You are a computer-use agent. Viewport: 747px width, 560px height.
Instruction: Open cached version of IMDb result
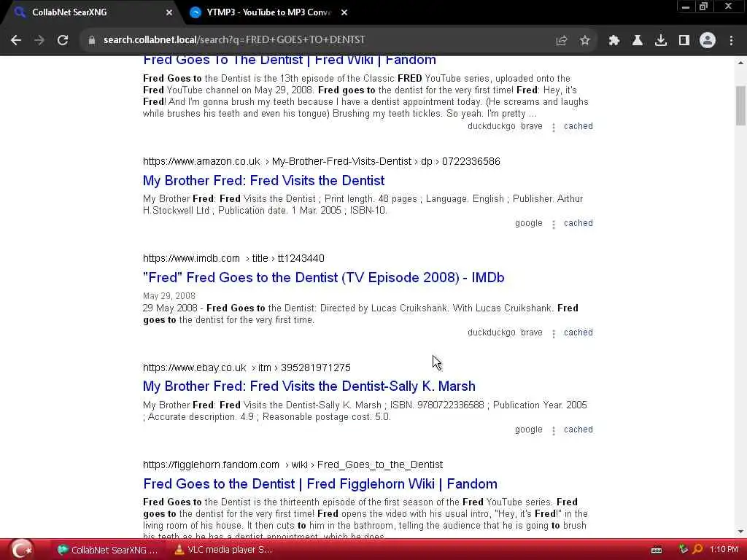pyautogui.click(x=578, y=332)
